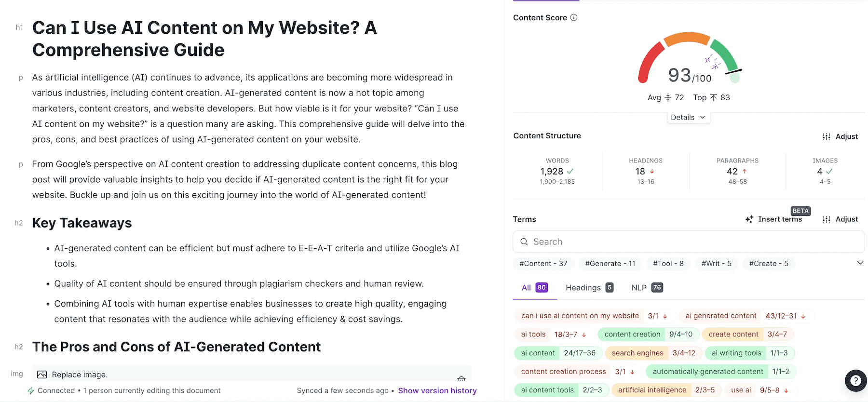Select the All terms filter

click(534, 287)
